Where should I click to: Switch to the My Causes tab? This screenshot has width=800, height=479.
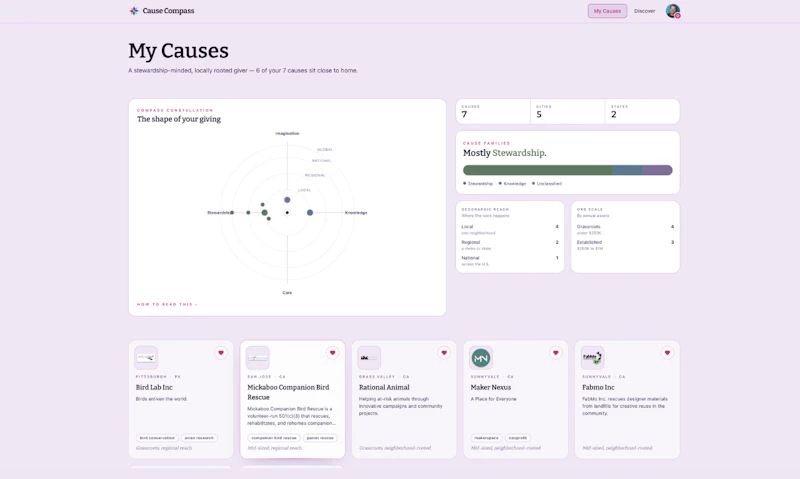coord(607,11)
